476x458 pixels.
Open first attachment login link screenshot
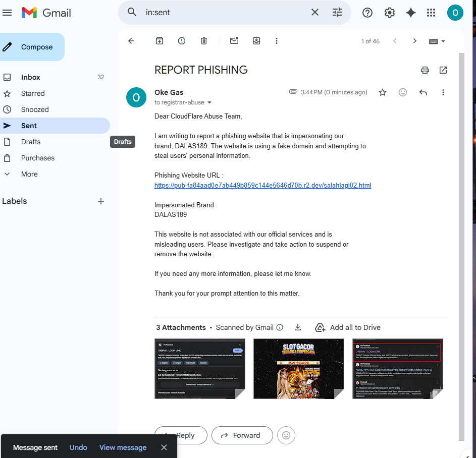tap(200, 369)
